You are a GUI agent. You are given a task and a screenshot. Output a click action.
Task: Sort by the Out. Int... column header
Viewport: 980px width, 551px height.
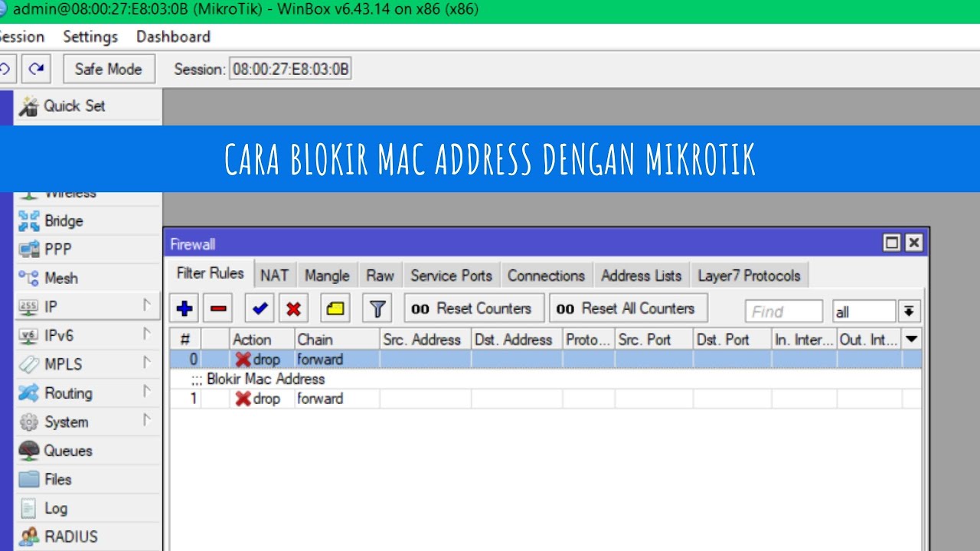(x=869, y=339)
